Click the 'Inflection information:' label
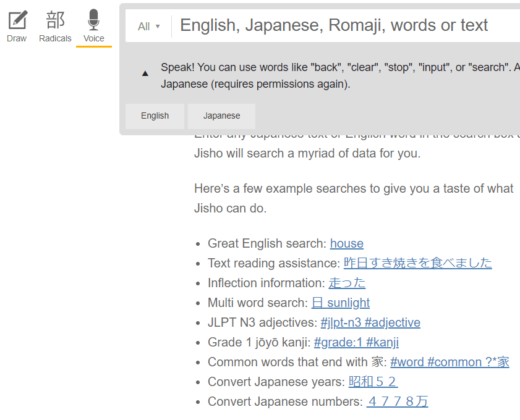This screenshot has width=520, height=420. pos(266,283)
